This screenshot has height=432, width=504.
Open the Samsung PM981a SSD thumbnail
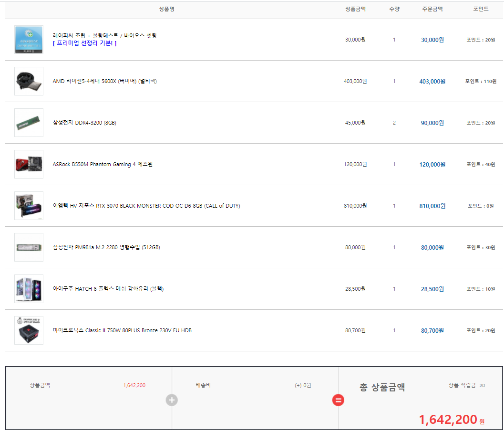coord(29,247)
